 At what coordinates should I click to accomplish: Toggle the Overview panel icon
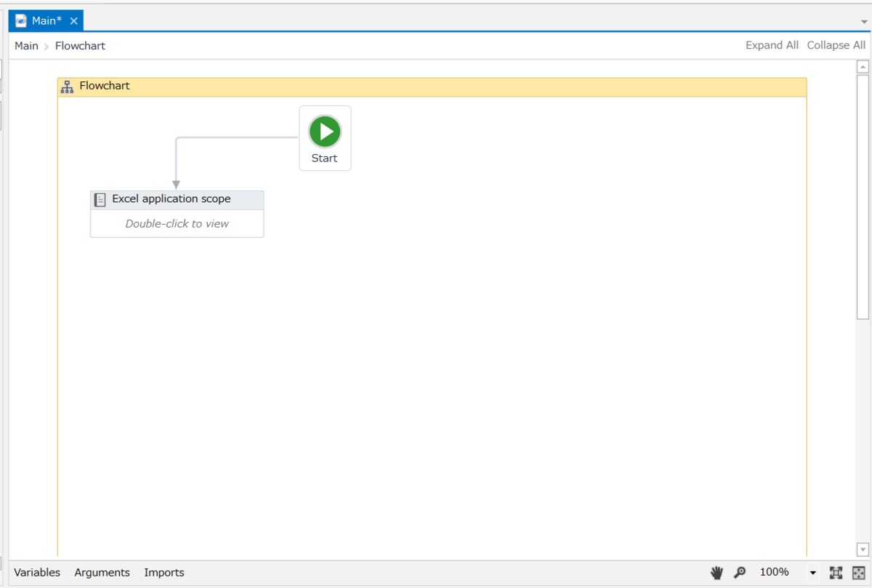[858, 573]
